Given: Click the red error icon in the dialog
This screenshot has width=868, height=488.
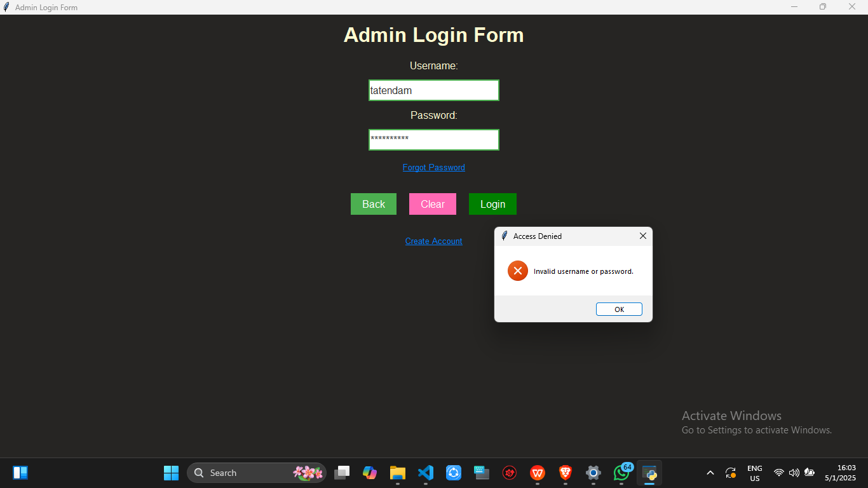Looking at the screenshot, I should click(518, 271).
